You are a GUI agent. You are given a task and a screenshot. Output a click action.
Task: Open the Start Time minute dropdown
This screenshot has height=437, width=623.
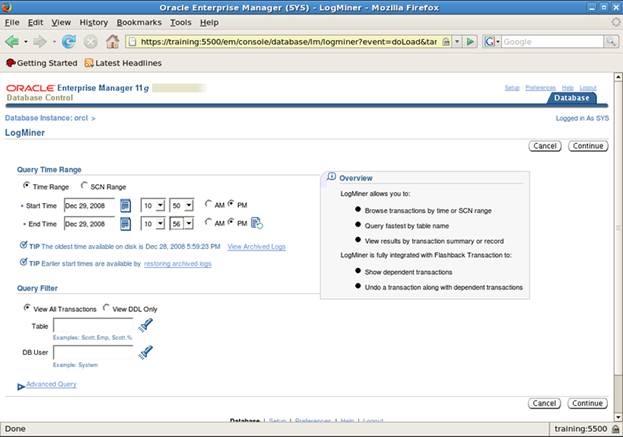coord(182,205)
